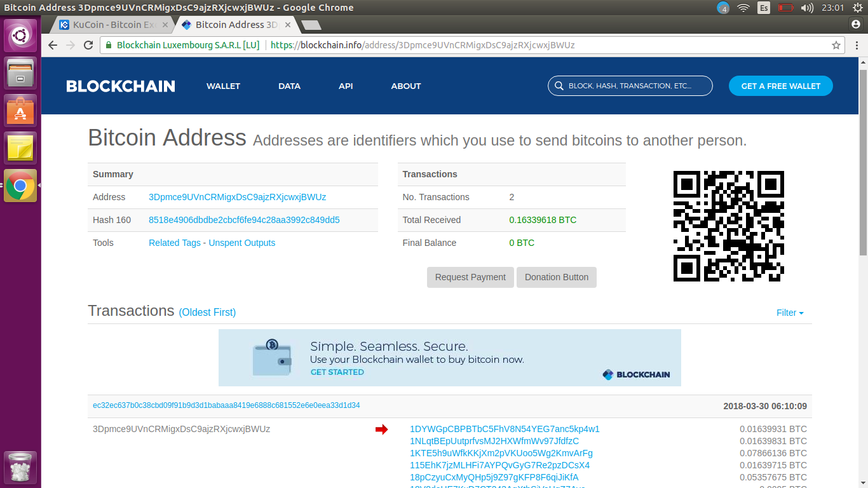The width and height of the screenshot is (868, 488).
Task: Click the 0.01639931 BTC output amount
Action: point(773,429)
